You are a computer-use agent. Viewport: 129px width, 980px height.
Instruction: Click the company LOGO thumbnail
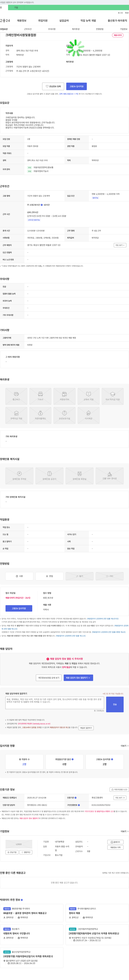tap(19, 844)
